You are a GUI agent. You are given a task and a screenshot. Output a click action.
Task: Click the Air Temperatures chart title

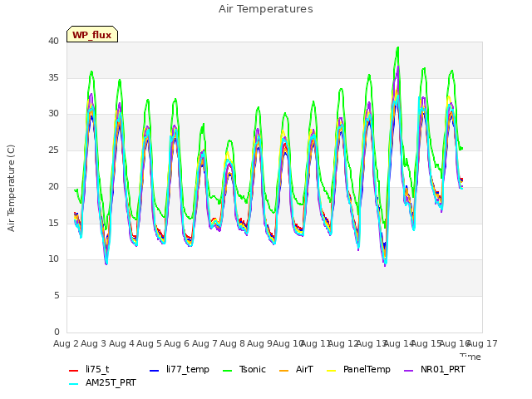[x=266, y=9]
